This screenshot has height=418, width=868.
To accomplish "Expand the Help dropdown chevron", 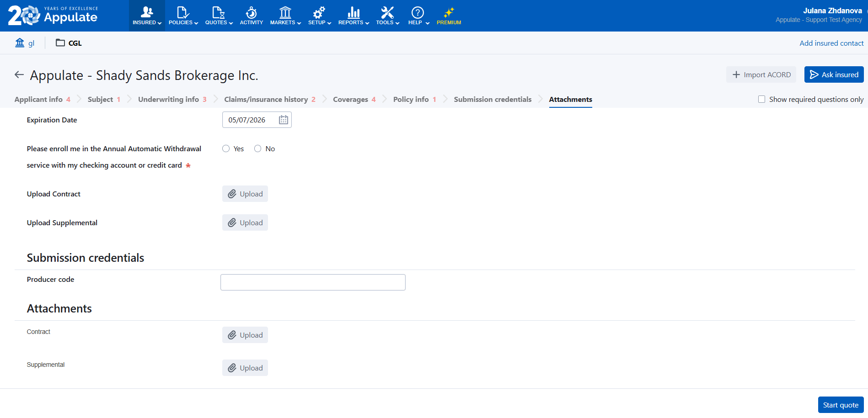I will point(428,23).
